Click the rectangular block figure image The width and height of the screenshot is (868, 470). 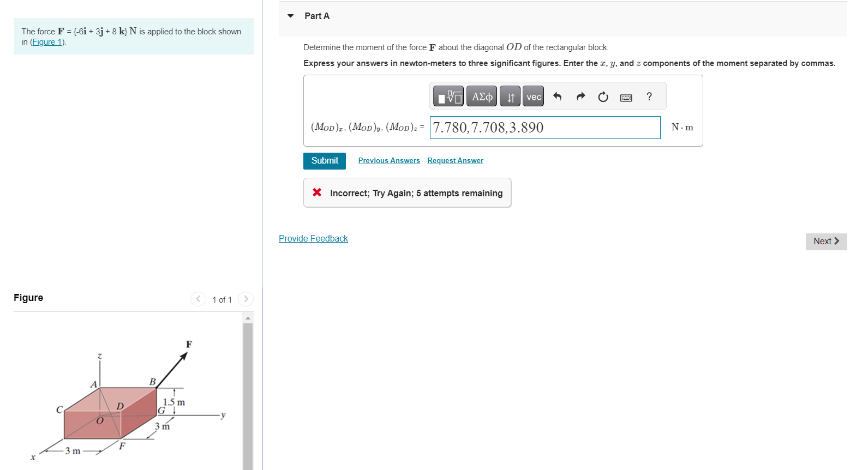click(x=128, y=401)
